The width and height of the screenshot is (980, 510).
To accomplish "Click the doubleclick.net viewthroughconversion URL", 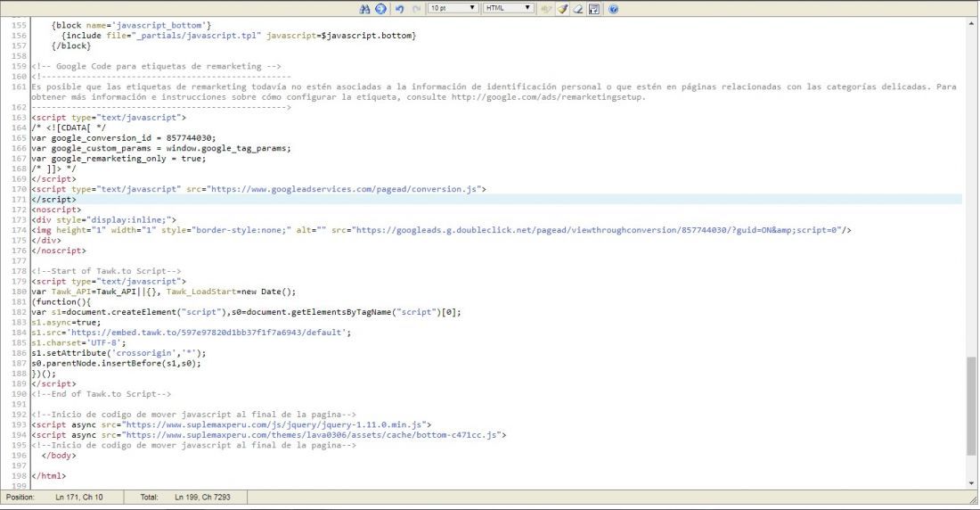I will coord(596,230).
